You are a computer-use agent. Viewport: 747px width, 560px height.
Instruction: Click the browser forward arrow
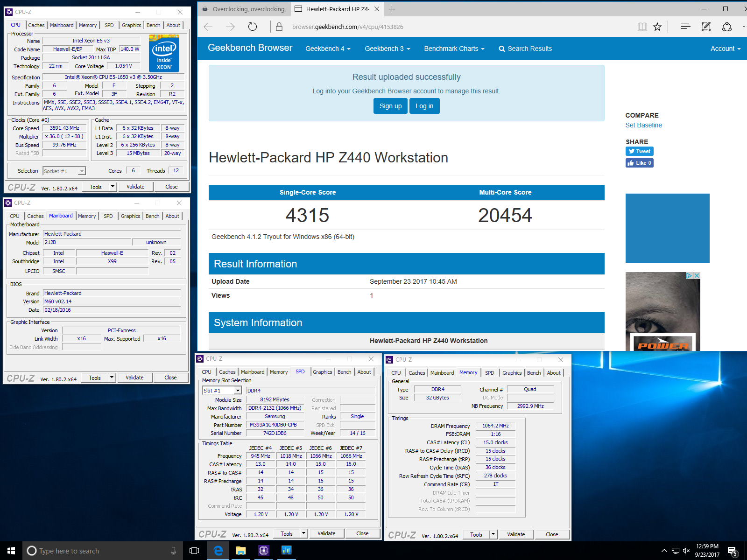tap(230, 27)
